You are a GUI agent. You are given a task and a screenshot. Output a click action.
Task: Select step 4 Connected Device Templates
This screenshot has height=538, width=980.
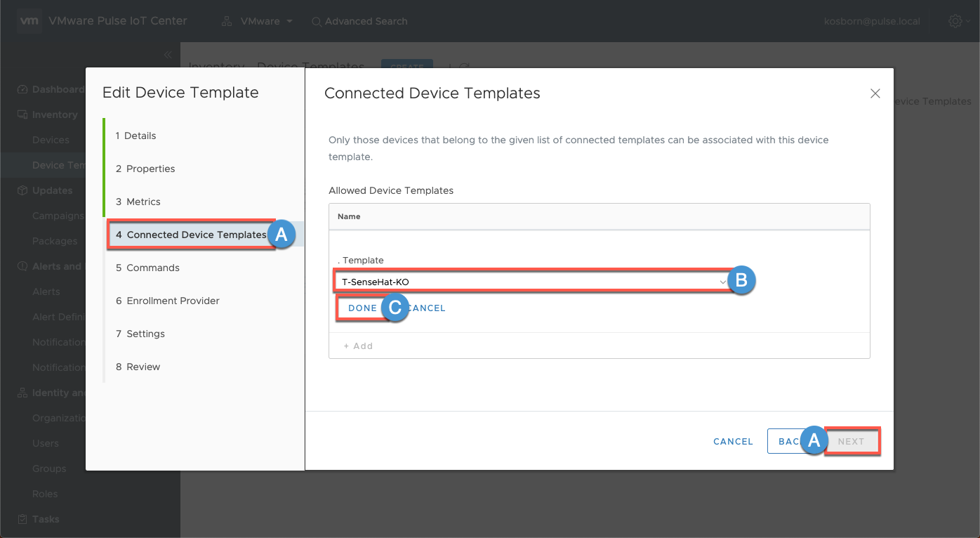click(191, 235)
